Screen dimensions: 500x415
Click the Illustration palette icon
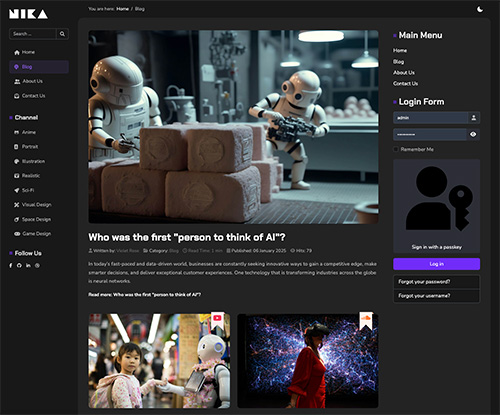[x=16, y=161]
